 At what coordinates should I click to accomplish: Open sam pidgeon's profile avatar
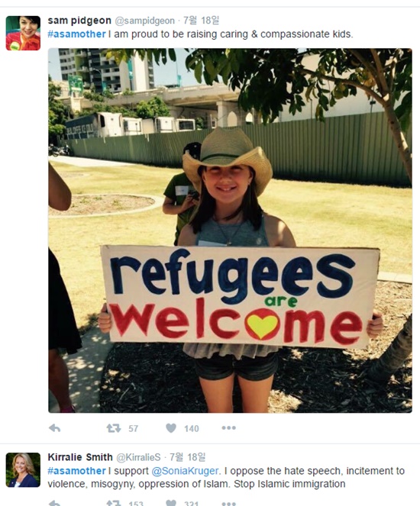[23, 33]
